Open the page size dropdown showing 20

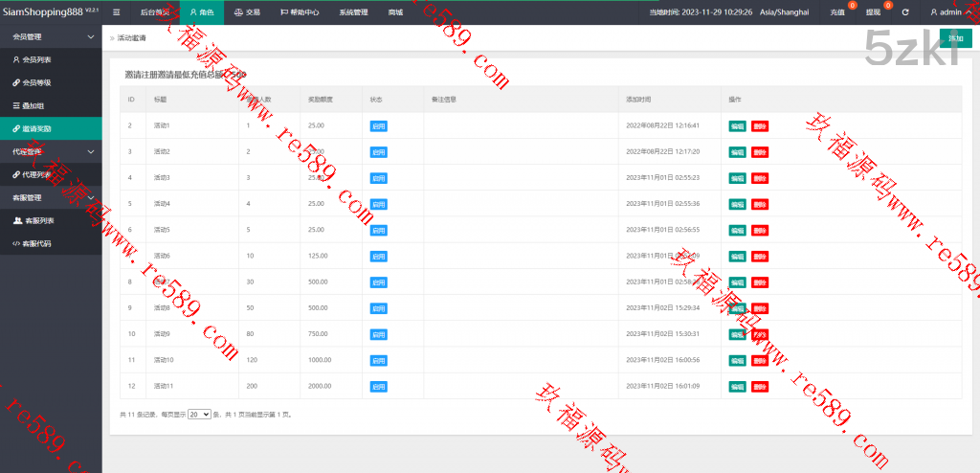(199, 415)
